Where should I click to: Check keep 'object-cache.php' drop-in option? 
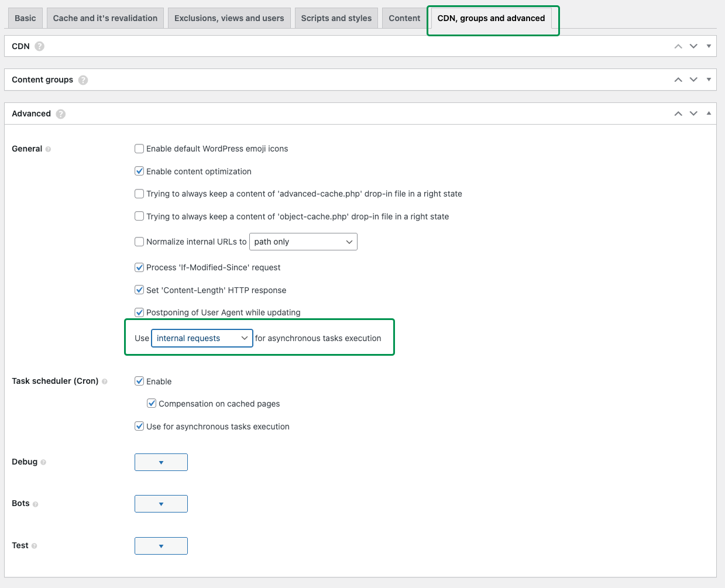(139, 216)
